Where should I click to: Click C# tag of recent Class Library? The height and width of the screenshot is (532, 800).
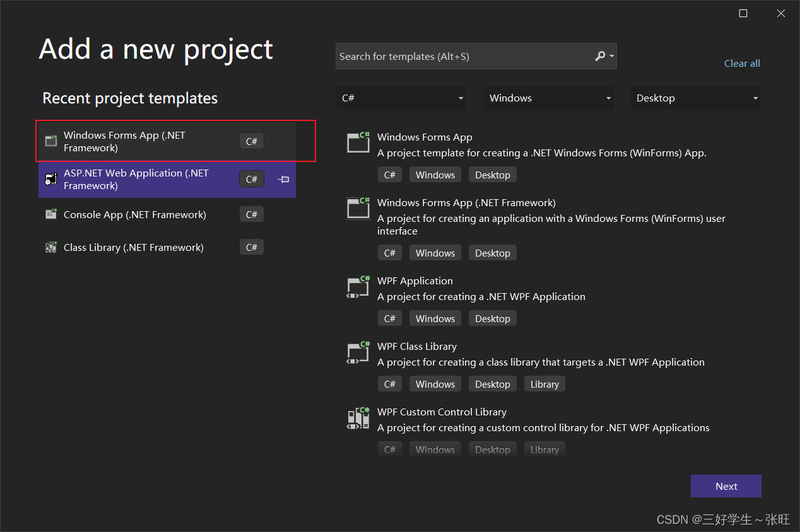tap(251, 247)
